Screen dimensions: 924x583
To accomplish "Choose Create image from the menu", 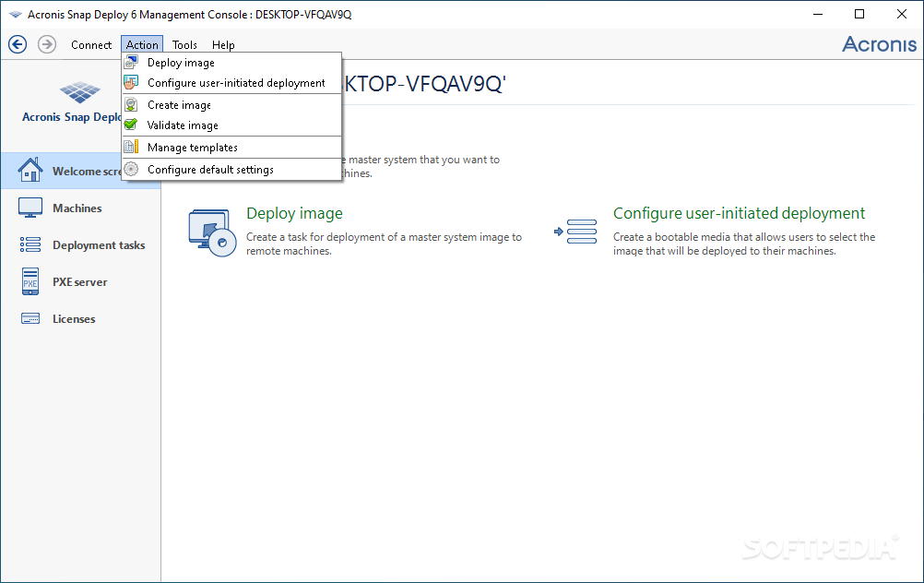I will (231, 105).
